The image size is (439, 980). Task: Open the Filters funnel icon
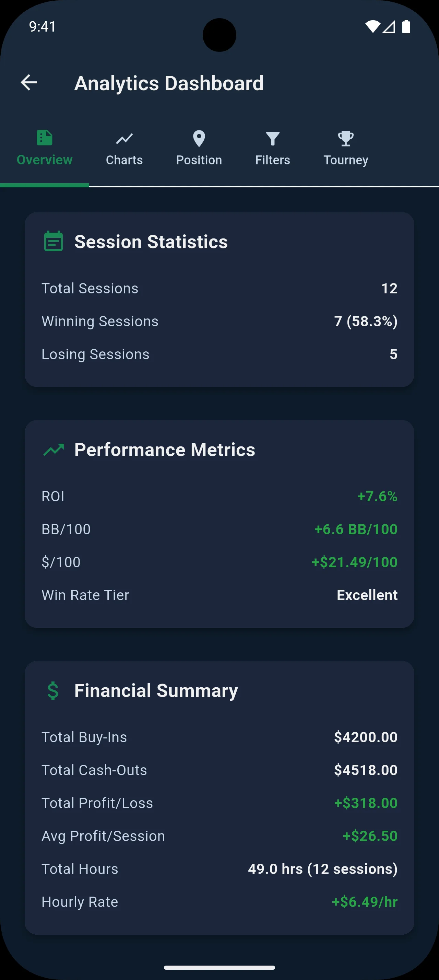(x=273, y=139)
